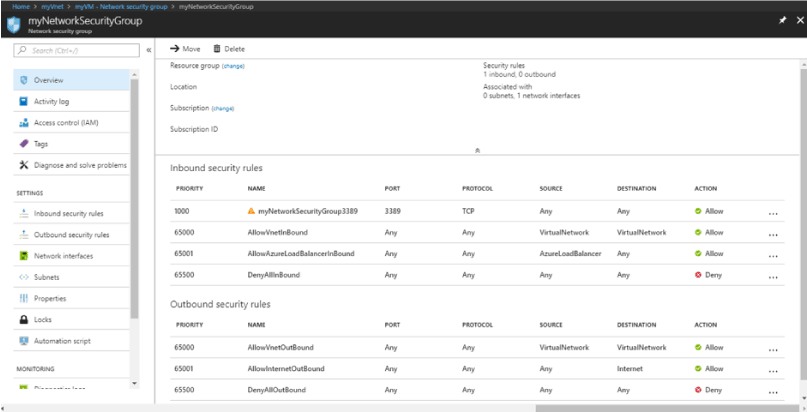This screenshot has width=807, height=412.
Task: Pin the blade using the pin icon
Action: click(x=782, y=21)
